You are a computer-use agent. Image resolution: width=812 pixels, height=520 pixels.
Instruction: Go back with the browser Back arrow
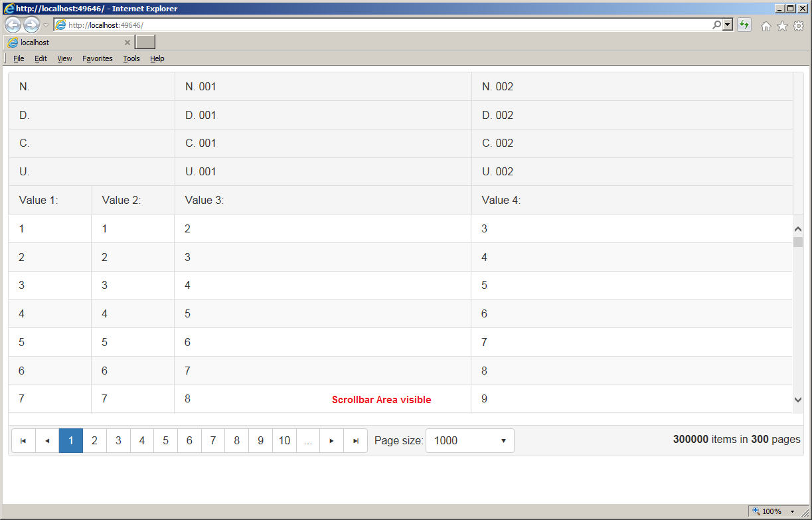13,25
